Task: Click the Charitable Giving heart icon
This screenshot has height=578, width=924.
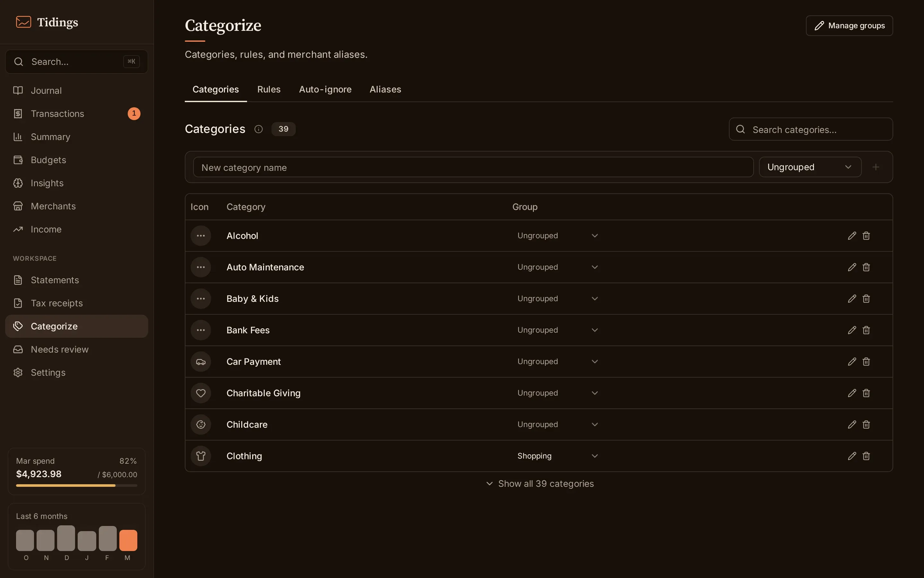Action: (201, 393)
